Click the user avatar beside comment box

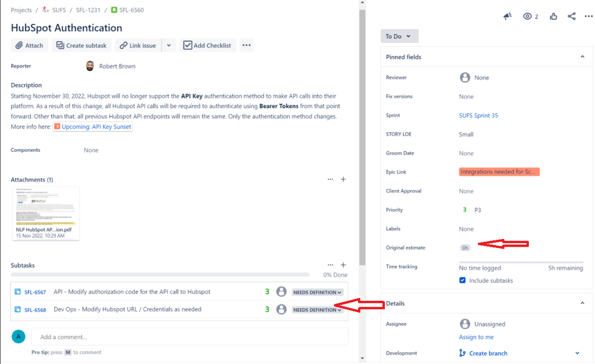click(18, 336)
